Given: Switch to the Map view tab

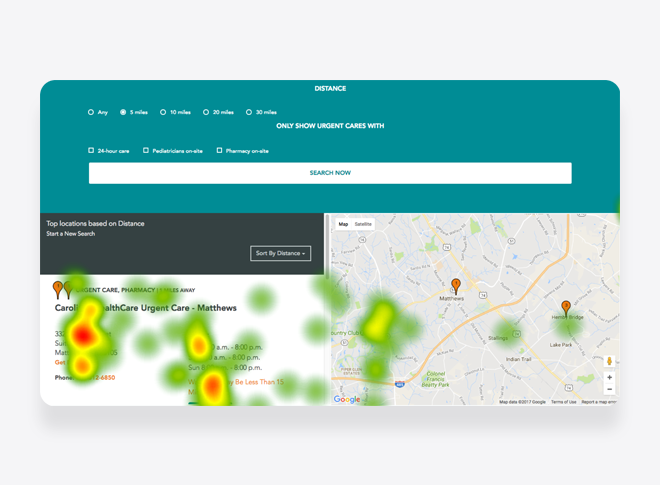Looking at the screenshot, I should [x=343, y=224].
